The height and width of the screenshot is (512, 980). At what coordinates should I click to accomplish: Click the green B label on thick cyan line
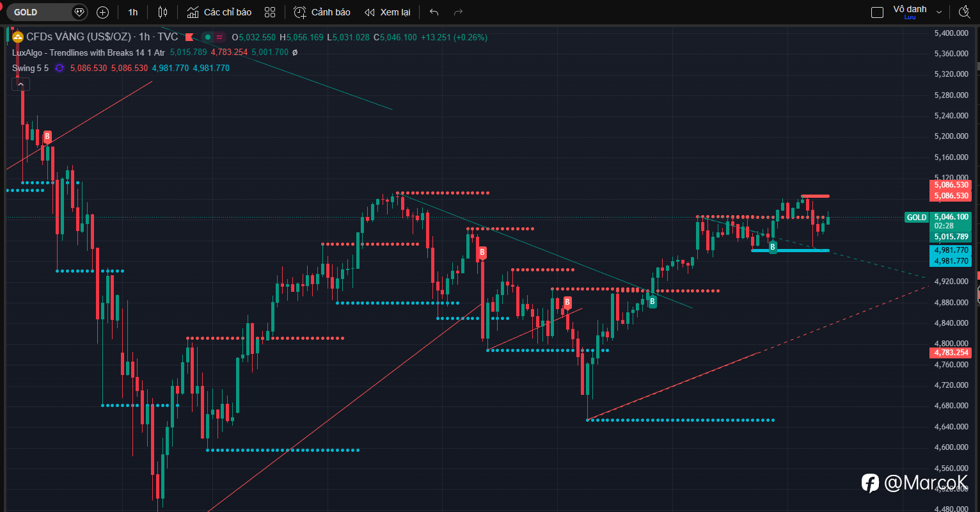click(x=772, y=247)
